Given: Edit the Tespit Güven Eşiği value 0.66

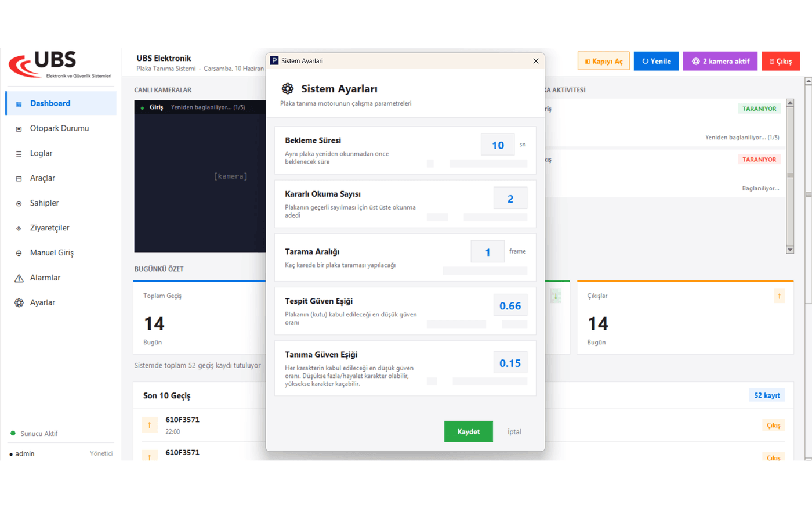Looking at the screenshot, I should tap(510, 305).
